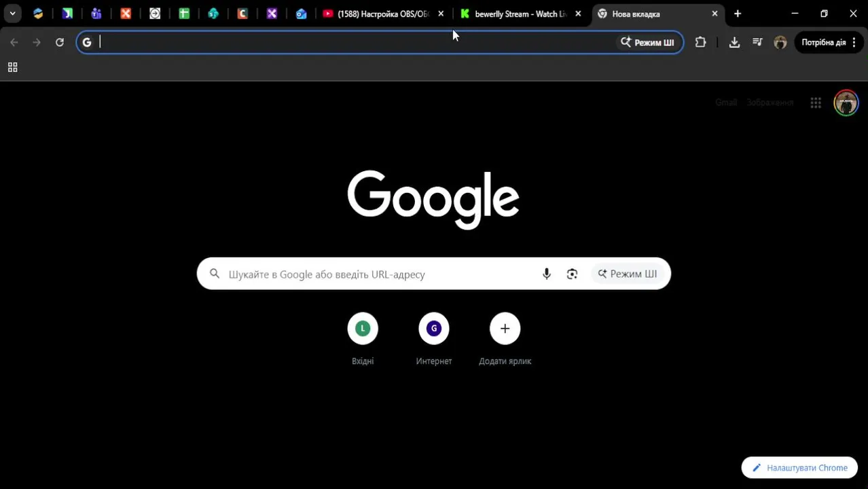Switch to the orange C pinned tab
The image size is (868, 489).
tap(242, 14)
